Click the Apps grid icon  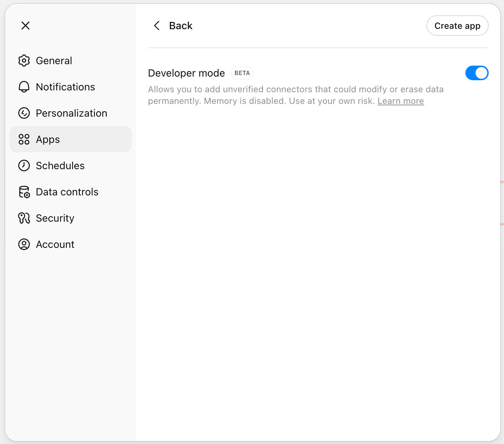point(24,139)
